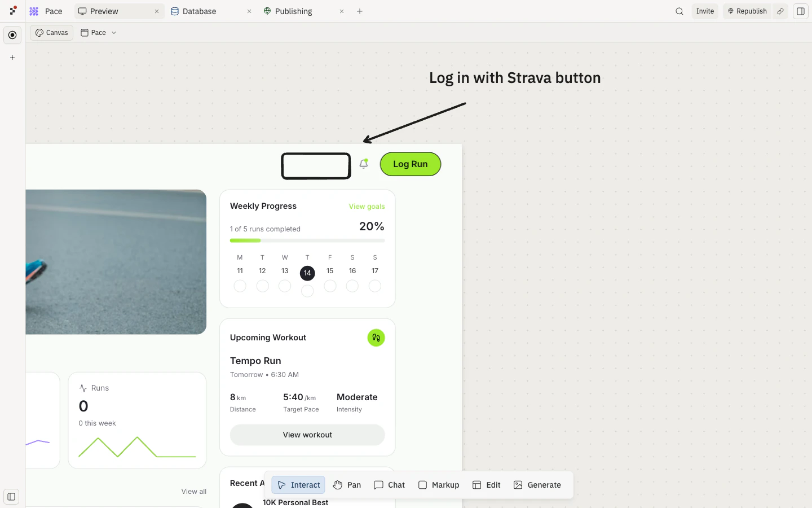Open the View goals link
812x508 pixels.
367,207
